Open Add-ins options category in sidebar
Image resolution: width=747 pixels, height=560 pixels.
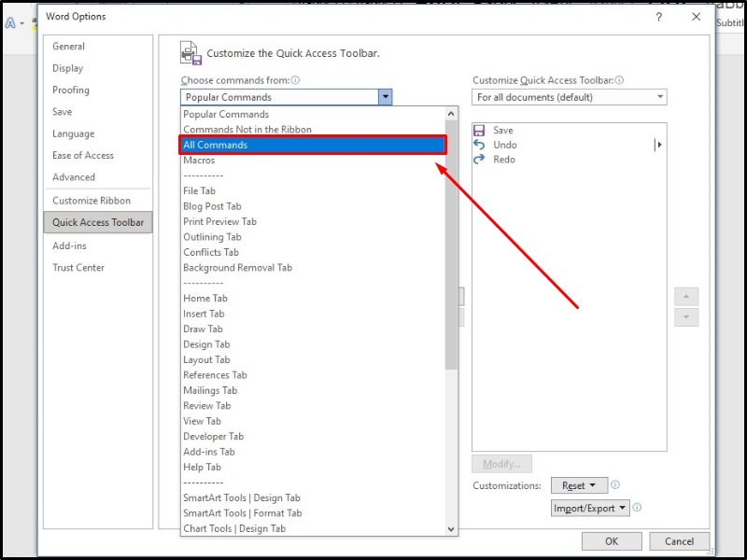pyautogui.click(x=98, y=245)
